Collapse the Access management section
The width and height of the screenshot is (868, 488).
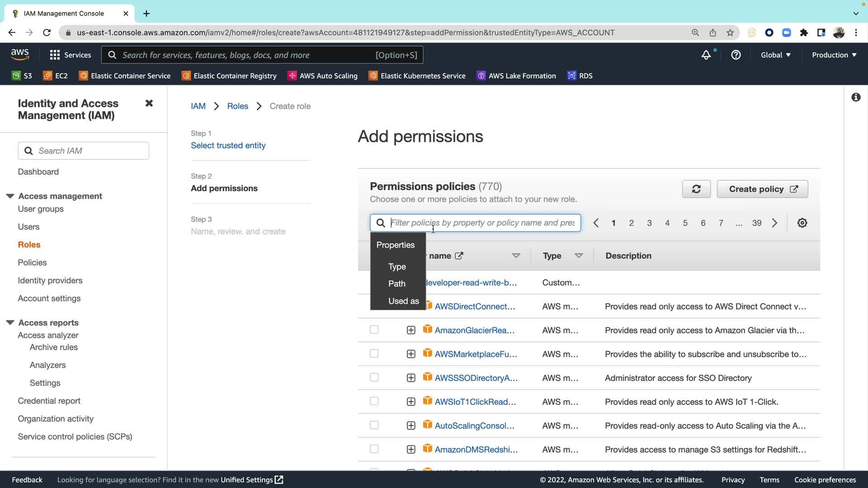tap(10, 196)
